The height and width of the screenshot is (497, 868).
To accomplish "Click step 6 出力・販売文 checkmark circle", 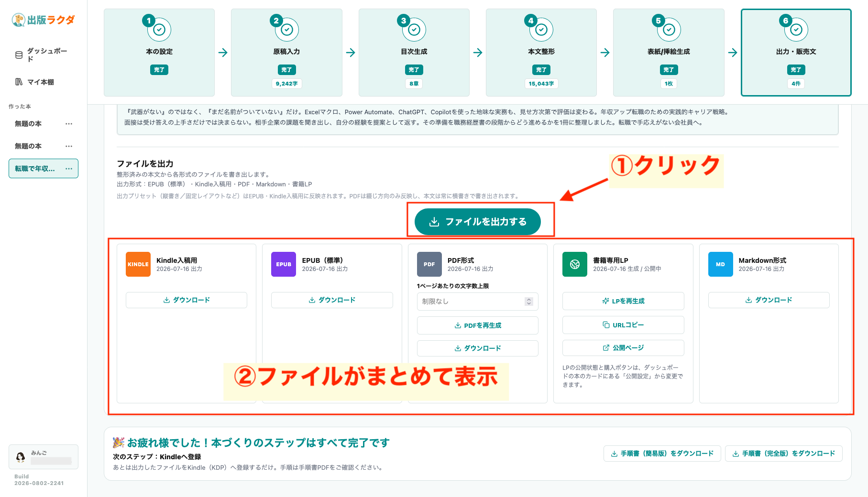I will click(796, 30).
